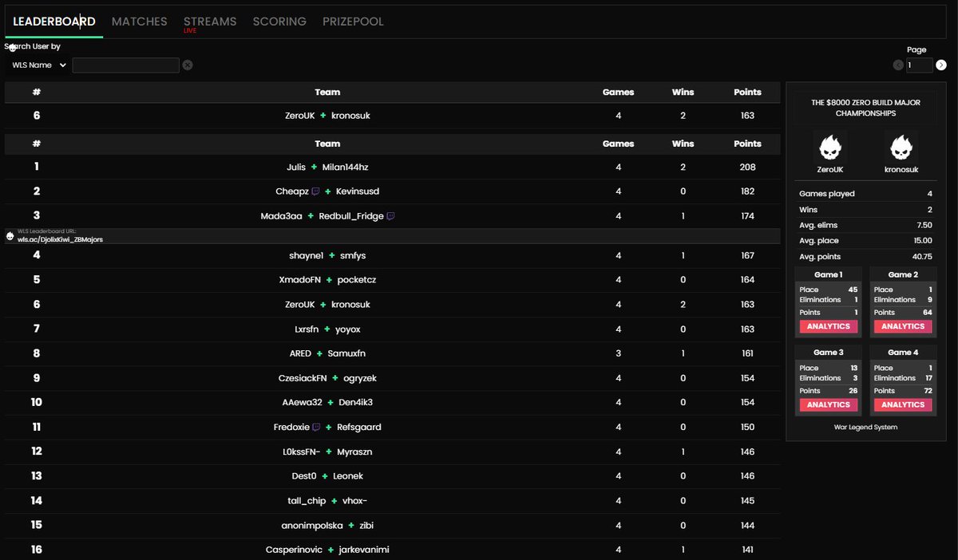Click the plus icon between Julis and Milan144hz
The image size is (958, 560).
315,168
